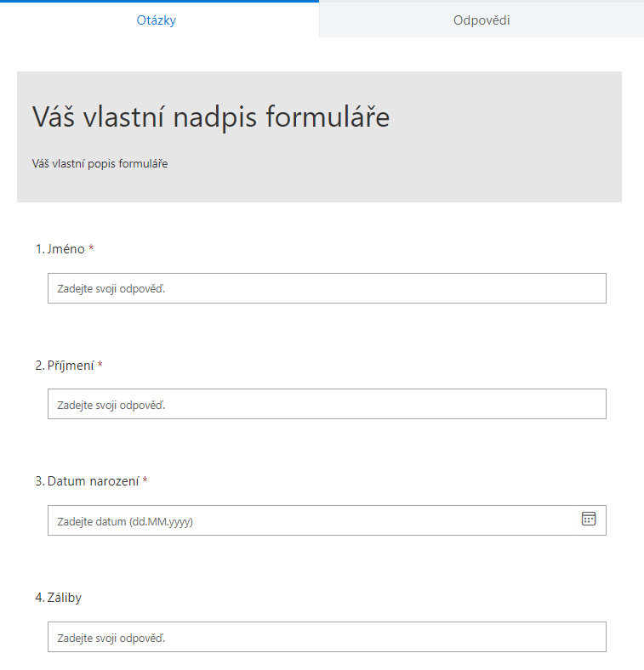Focus the Záliby answer field
This screenshot has height=670, width=644.
[327, 637]
